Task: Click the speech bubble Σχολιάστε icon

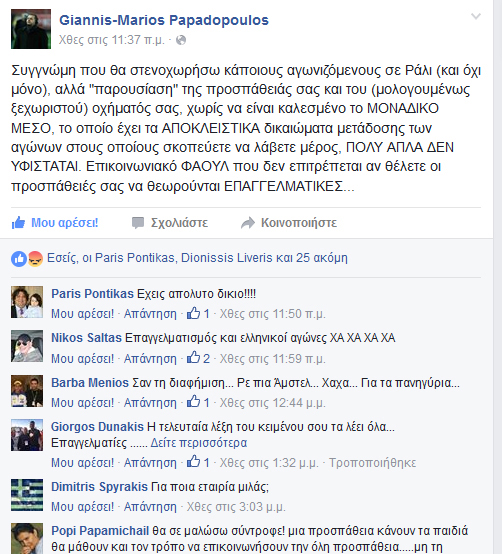Action: point(138,223)
